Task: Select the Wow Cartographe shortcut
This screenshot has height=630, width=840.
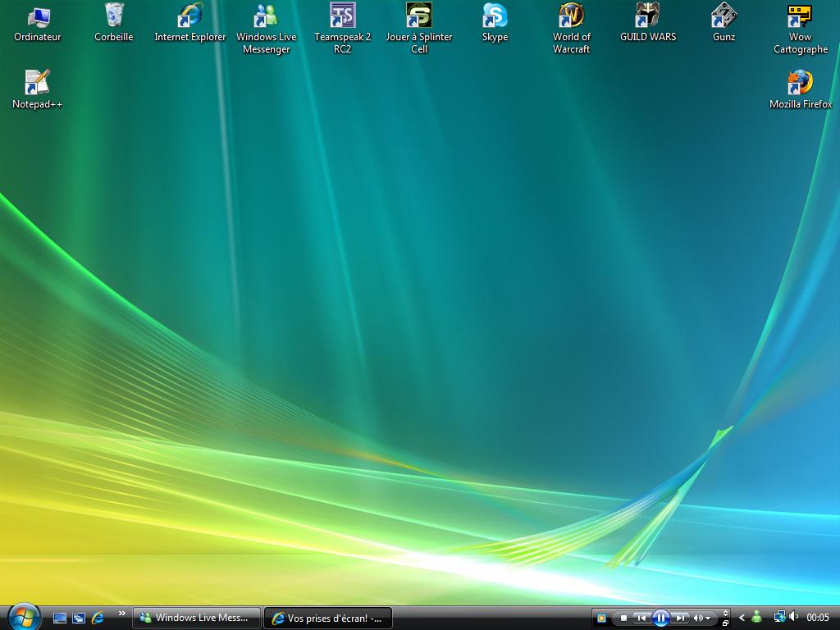Action: [x=801, y=29]
